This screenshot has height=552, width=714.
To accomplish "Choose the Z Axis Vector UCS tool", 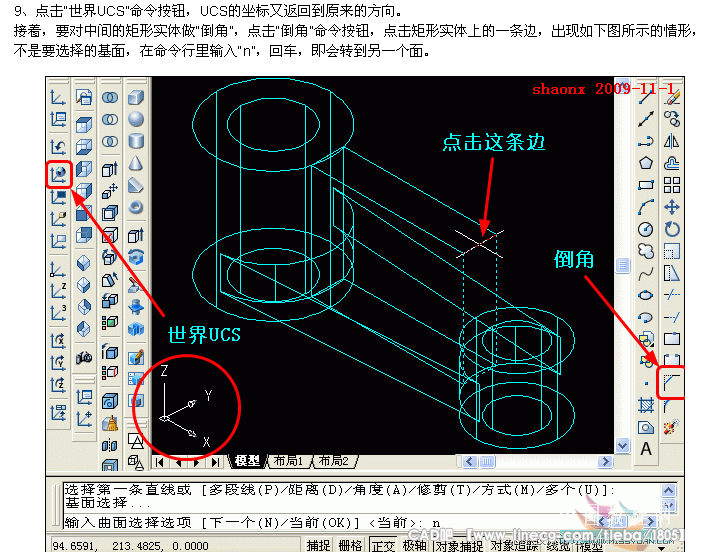I will click(x=58, y=293).
